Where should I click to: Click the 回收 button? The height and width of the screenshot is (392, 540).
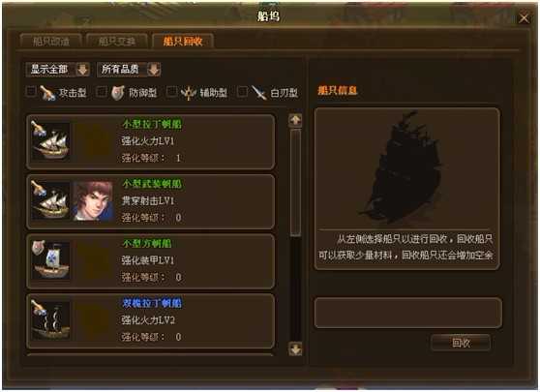click(x=461, y=343)
